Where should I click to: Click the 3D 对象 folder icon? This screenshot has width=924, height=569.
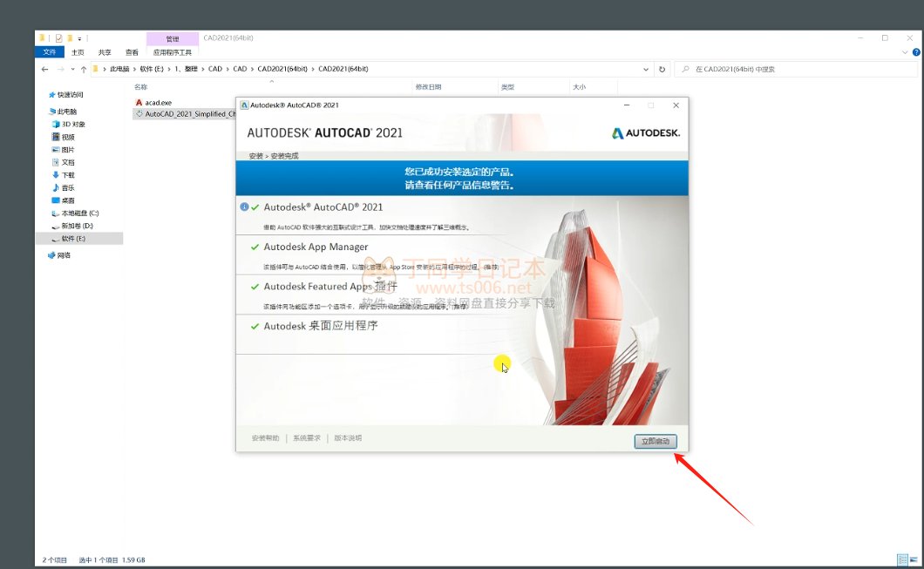tap(56, 125)
